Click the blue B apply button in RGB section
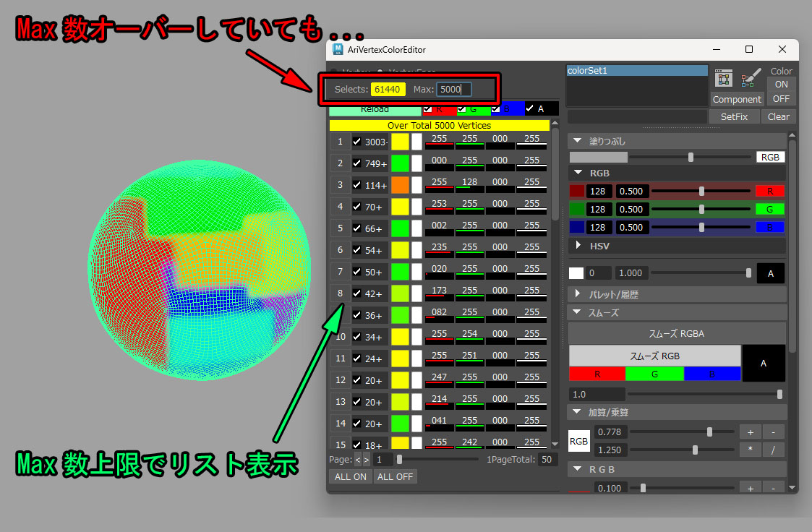Screen dimensions: 812x532 (x=769, y=227)
